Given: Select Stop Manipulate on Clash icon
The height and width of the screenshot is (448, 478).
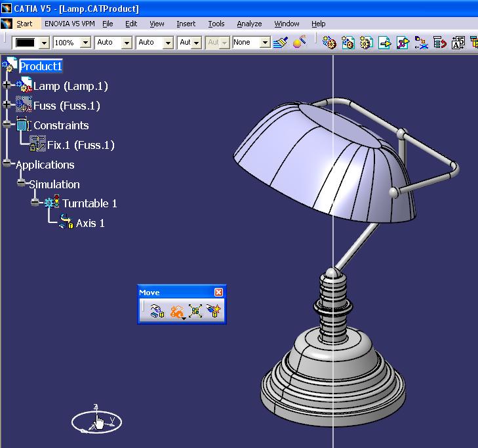Looking at the screenshot, I should [x=214, y=311].
